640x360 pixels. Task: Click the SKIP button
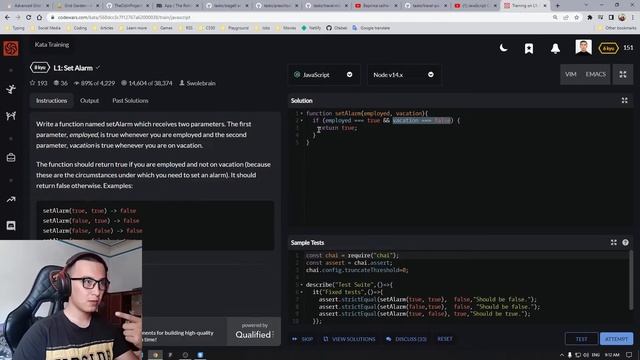tap(303, 339)
